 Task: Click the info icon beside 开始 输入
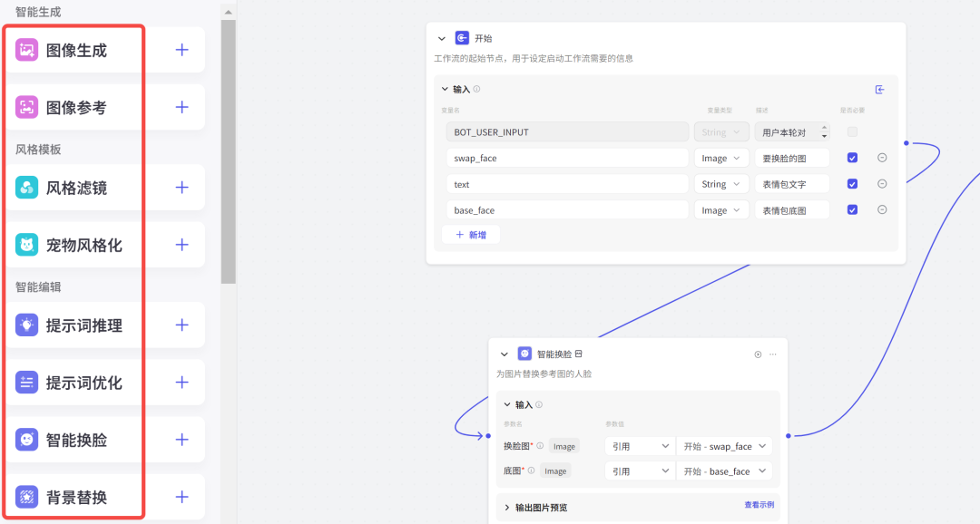click(x=477, y=90)
